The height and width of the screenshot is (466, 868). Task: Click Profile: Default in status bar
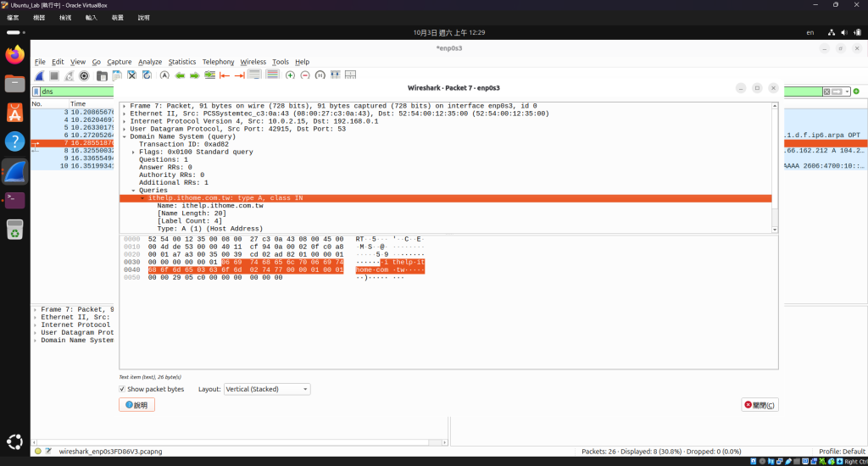[x=842, y=452]
